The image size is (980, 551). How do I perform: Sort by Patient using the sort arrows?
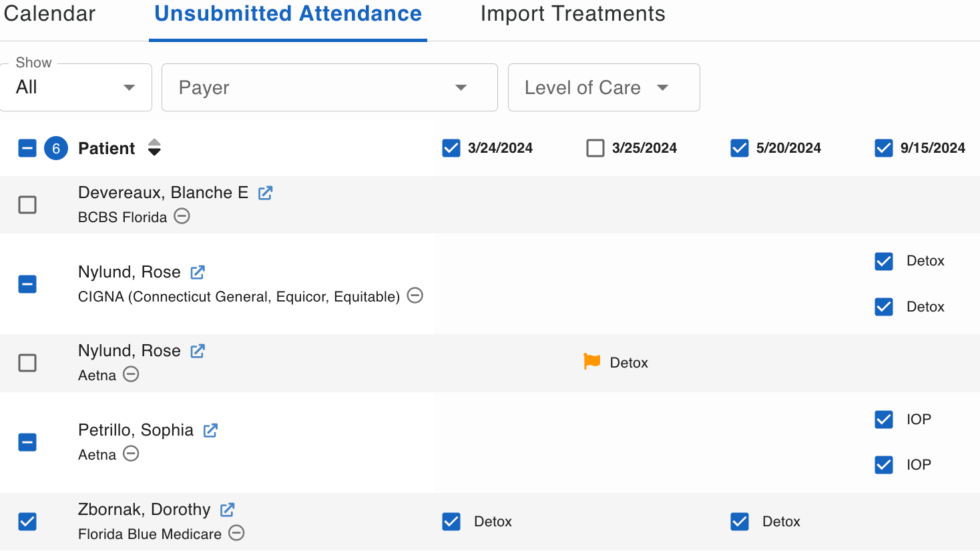154,147
